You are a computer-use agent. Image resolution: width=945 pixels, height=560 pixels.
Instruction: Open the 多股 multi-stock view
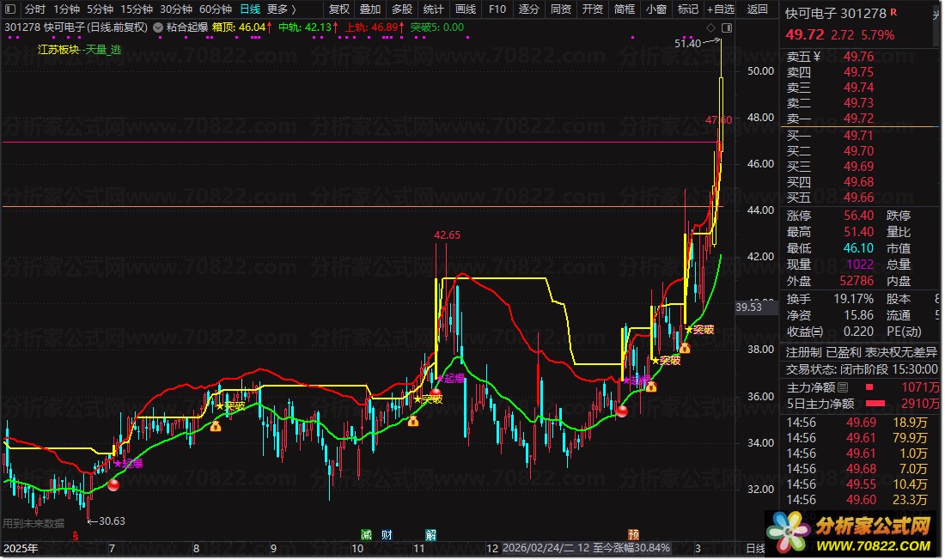(402, 9)
